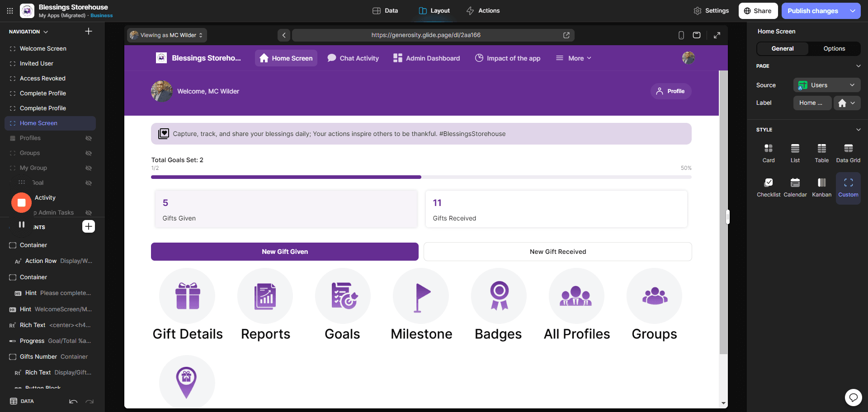868x412 pixels.
Task: Select the Options tab
Action: coord(834,48)
